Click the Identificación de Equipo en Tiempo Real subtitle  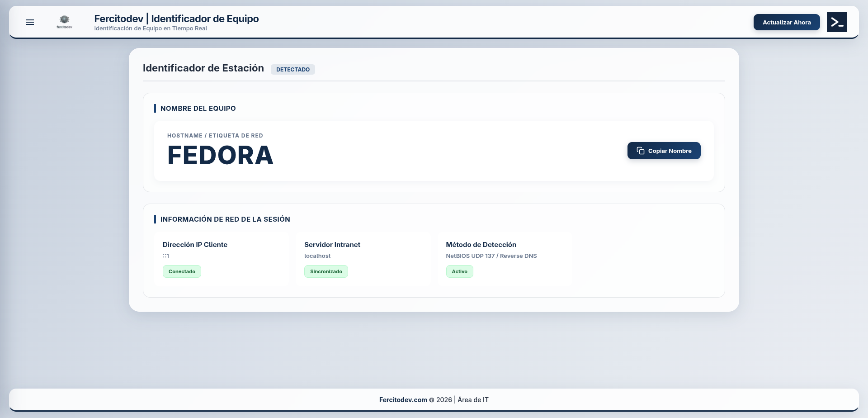pos(151,28)
